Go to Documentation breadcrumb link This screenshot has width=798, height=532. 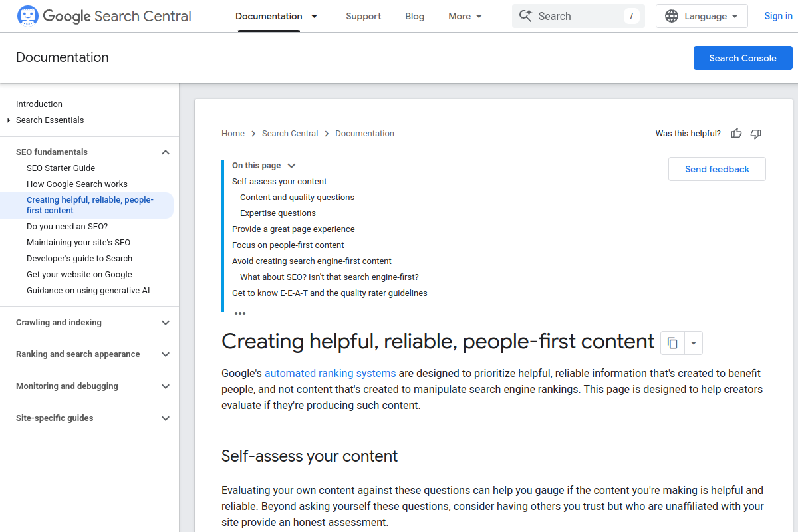pos(364,134)
